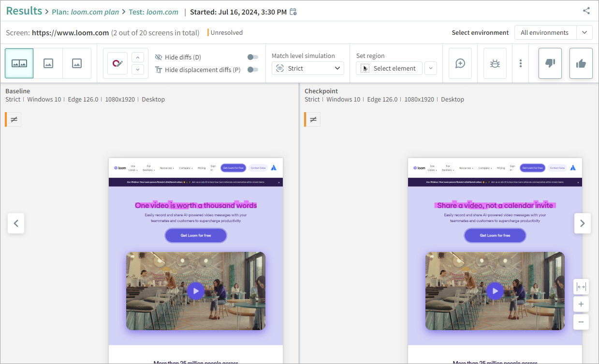Open the All environments dropdown

pos(553,32)
